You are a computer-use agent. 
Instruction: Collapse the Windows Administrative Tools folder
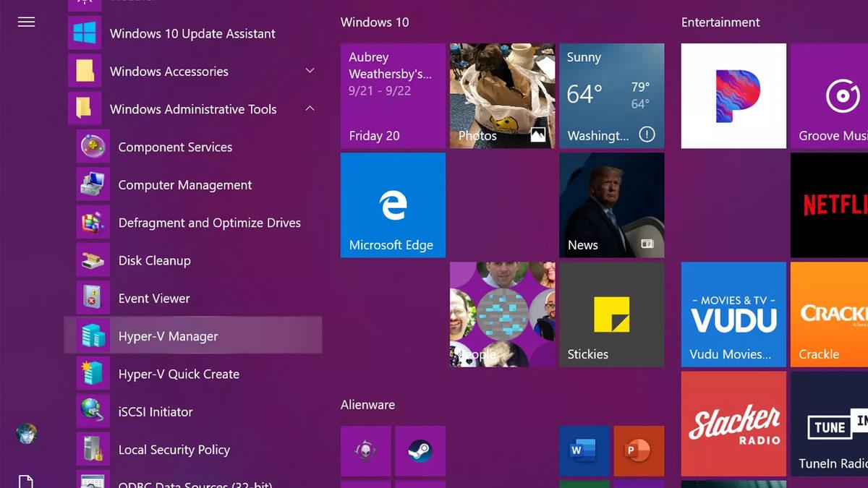click(310, 109)
